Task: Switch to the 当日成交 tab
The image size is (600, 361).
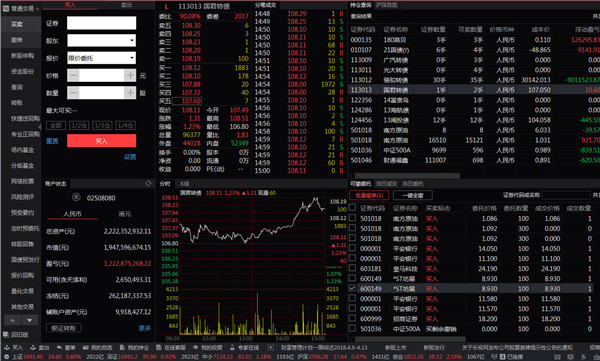Action: 386,184
